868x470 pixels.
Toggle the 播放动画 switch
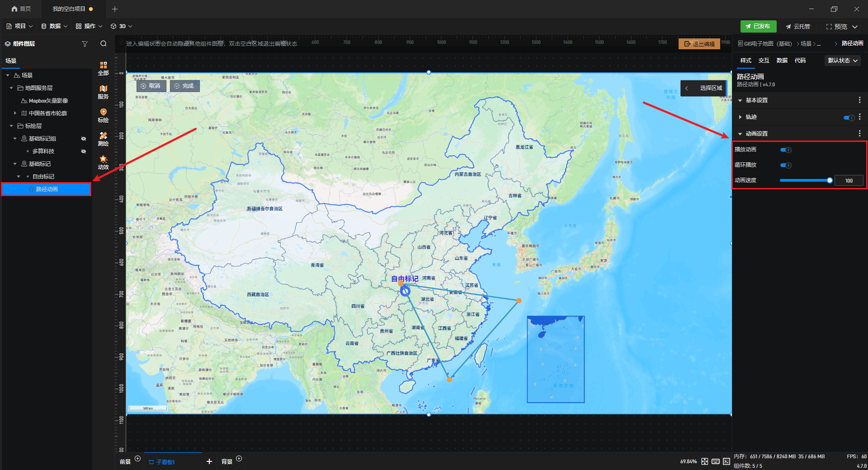click(786, 150)
